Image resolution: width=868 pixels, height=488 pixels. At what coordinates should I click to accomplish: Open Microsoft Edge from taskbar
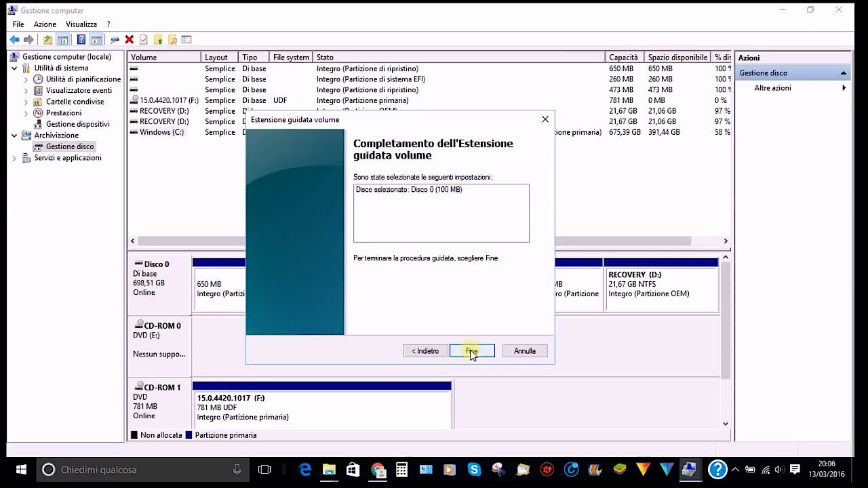pos(305,470)
